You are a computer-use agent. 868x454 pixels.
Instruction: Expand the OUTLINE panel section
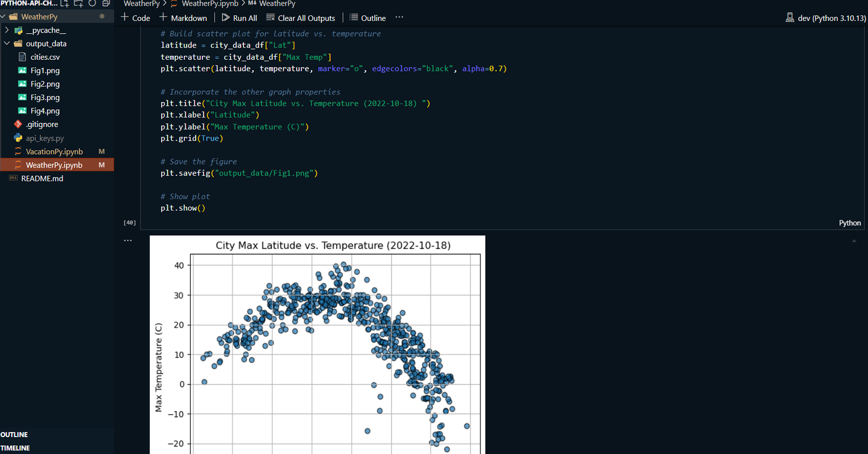coord(14,435)
